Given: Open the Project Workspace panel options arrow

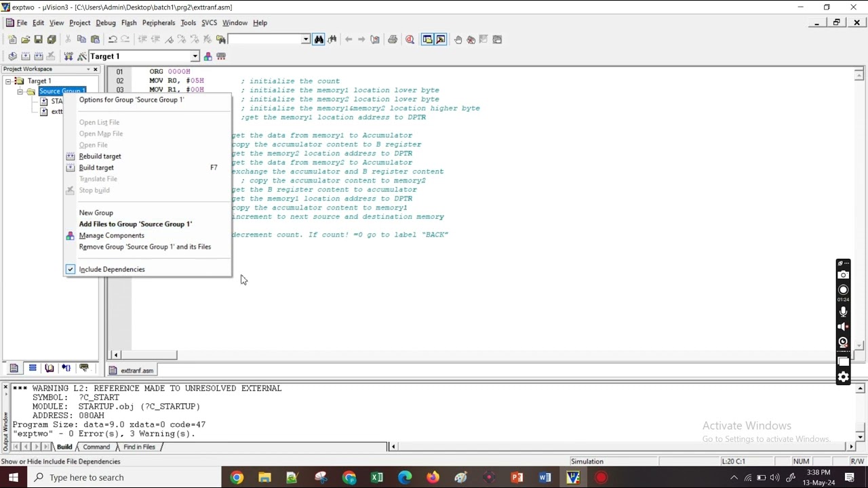Looking at the screenshot, I should 87,69.
